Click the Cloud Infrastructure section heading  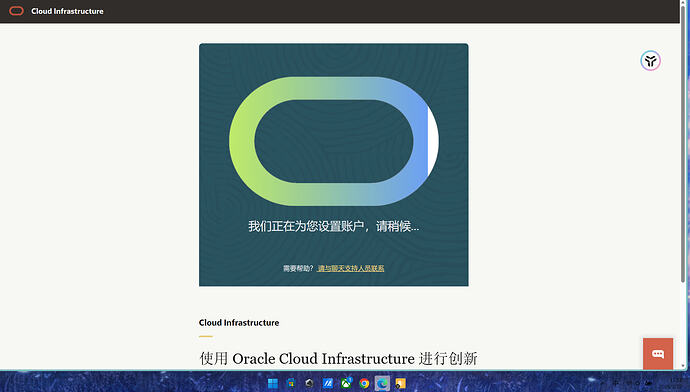pyautogui.click(x=239, y=323)
